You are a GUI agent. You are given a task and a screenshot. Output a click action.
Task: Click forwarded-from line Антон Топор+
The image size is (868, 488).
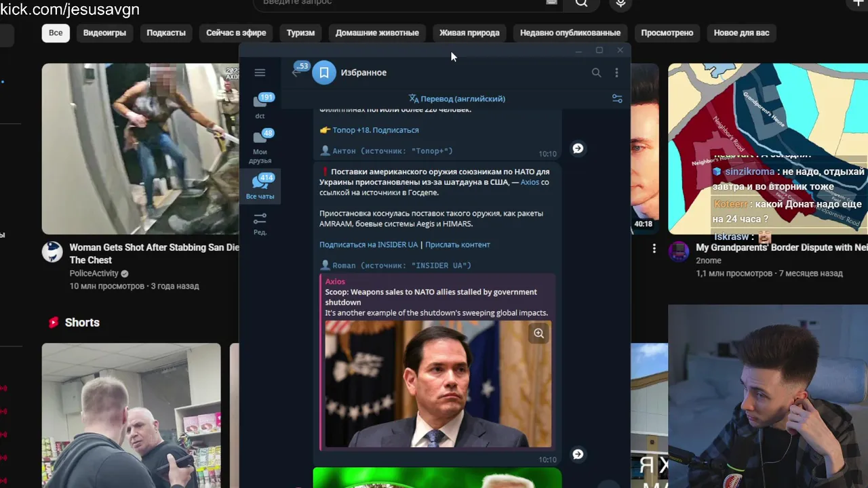(386, 151)
